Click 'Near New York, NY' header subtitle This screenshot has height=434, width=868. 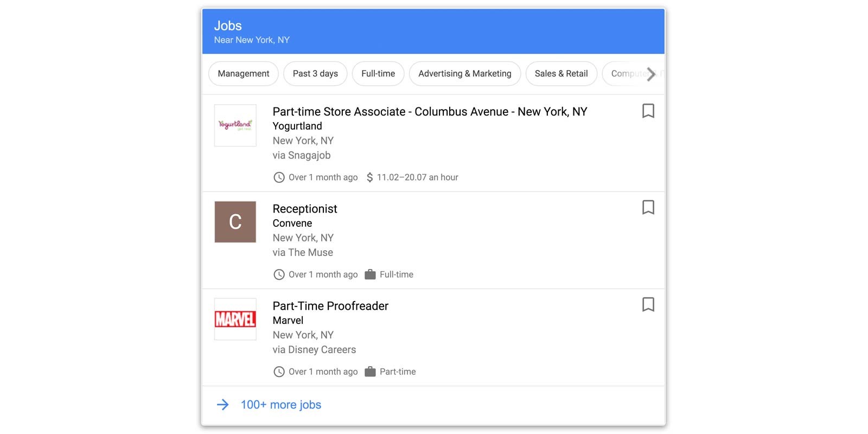point(252,40)
